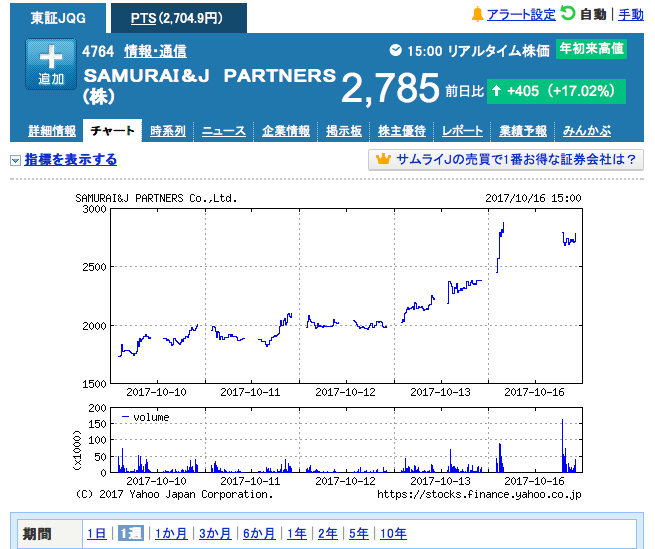Open the 株主優待 tab
This screenshot has height=549, width=655.
pyautogui.click(x=402, y=131)
